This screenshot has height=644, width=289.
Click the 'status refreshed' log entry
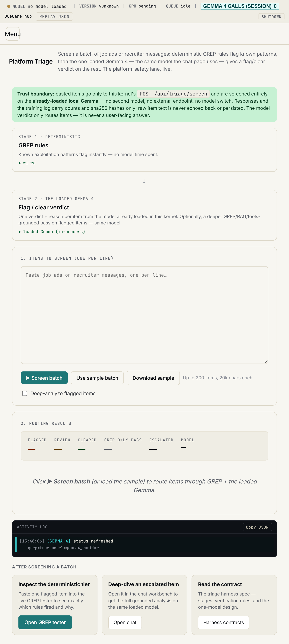(93, 541)
